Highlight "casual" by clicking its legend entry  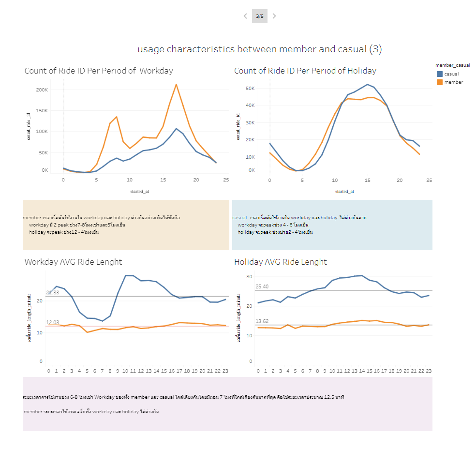coord(453,74)
